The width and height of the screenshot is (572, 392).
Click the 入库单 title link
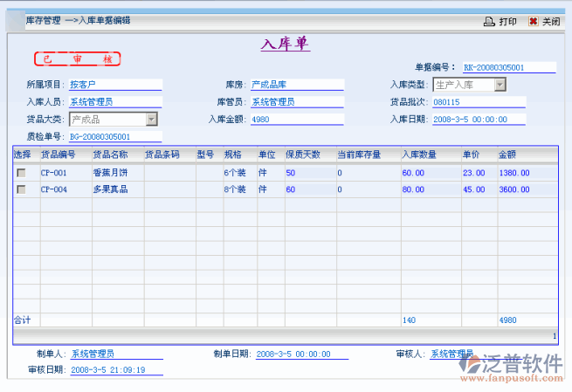(286, 45)
